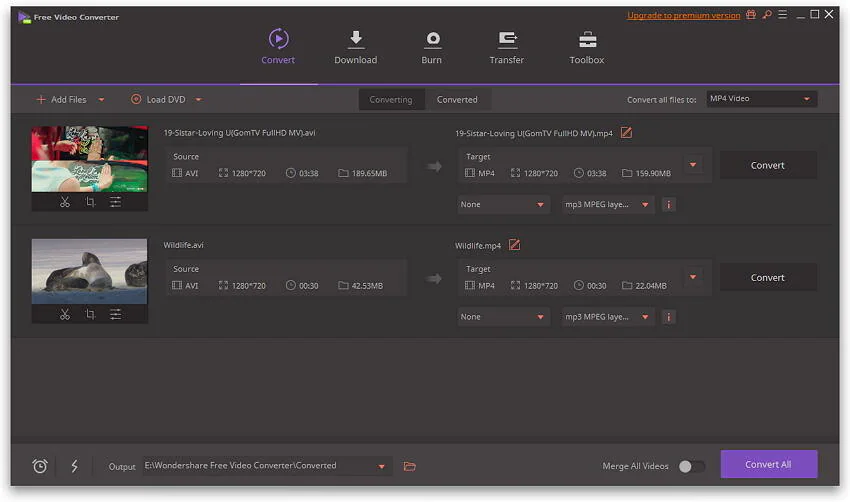The width and height of the screenshot is (850, 502).
Task: Click the high-speed conversion lightning icon
Action: click(74, 466)
